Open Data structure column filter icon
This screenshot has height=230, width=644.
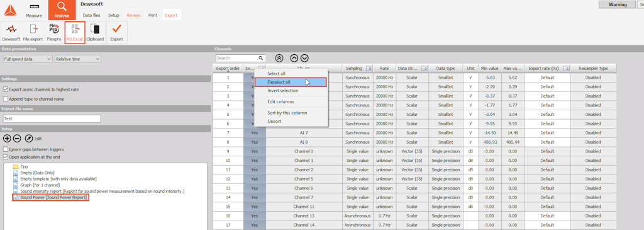[x=425, y=68]
